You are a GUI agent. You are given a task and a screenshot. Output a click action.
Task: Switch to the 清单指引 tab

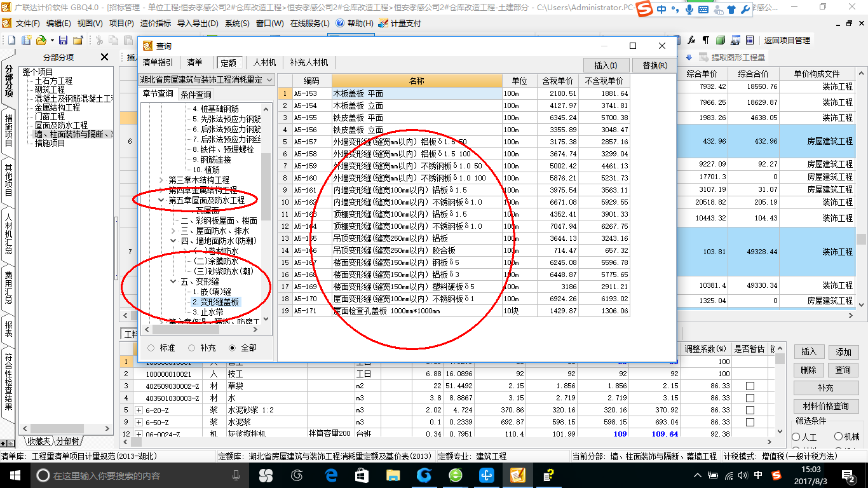(157, 63)
